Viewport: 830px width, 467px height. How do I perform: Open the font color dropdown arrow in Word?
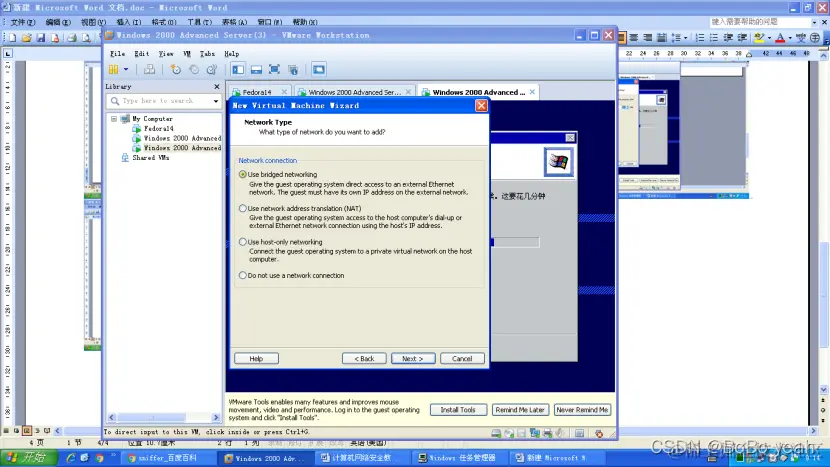coord(789,38)
